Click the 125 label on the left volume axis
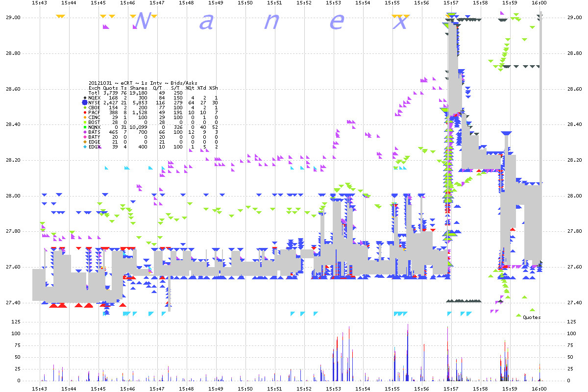Screen dimensions: 588x392 pos(16,322)
